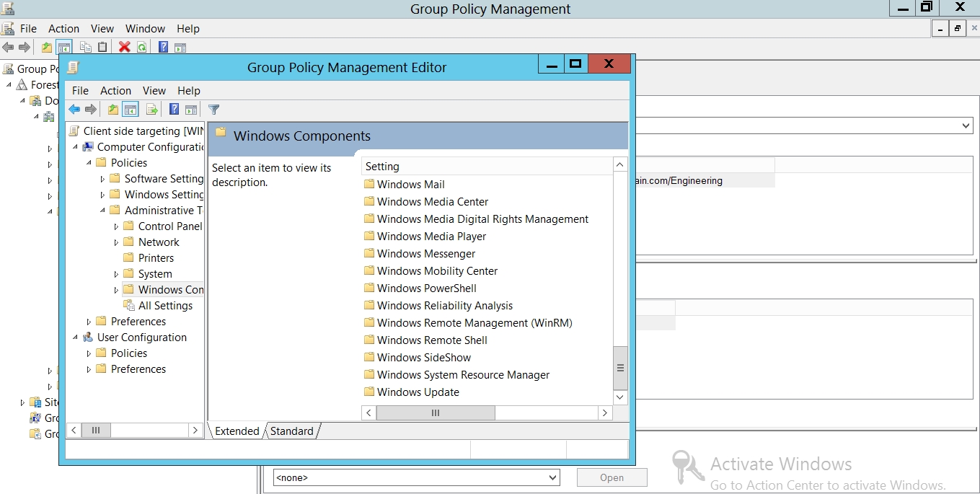Click the Refresh icon in Group Policy Management toolbar
Viewport: 980px width, 494px height.
pos(142,48)
